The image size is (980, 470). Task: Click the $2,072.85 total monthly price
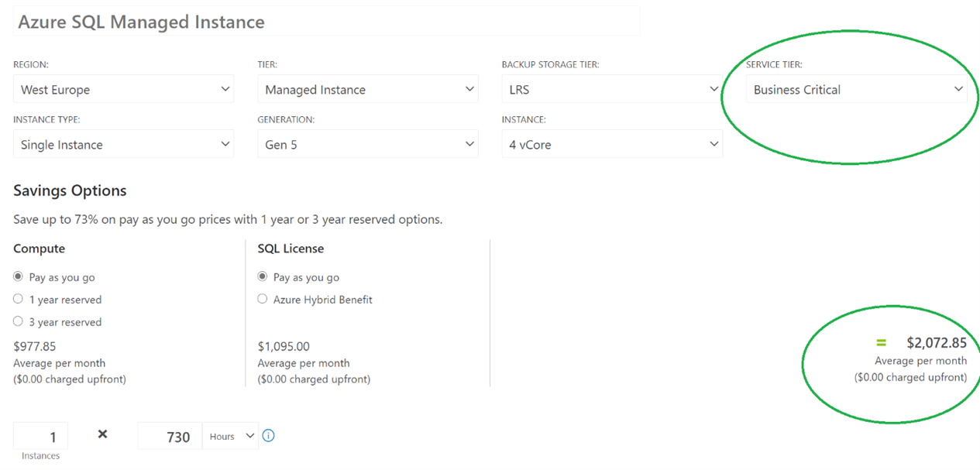click(x=936, y=343)
